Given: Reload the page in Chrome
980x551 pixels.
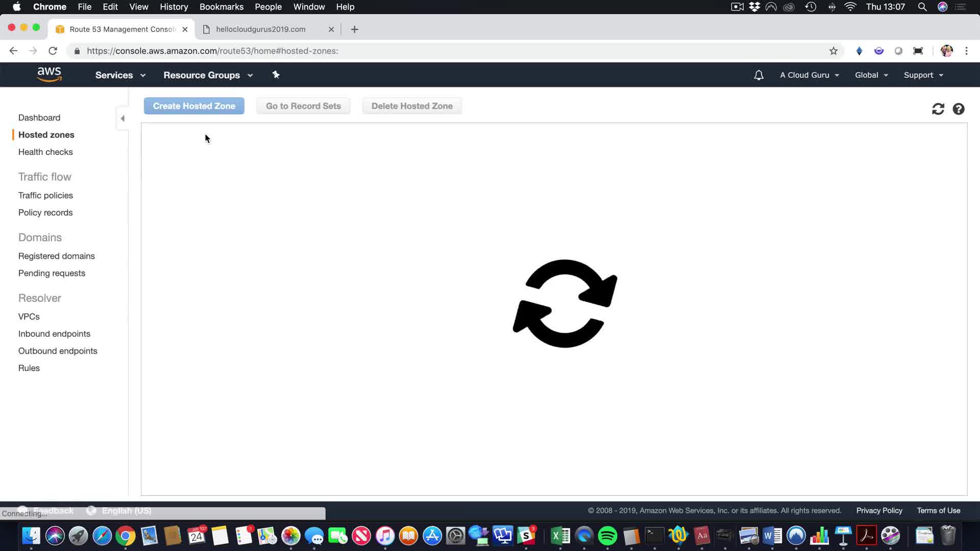Looking at the screenshot, I should [53, 51].
